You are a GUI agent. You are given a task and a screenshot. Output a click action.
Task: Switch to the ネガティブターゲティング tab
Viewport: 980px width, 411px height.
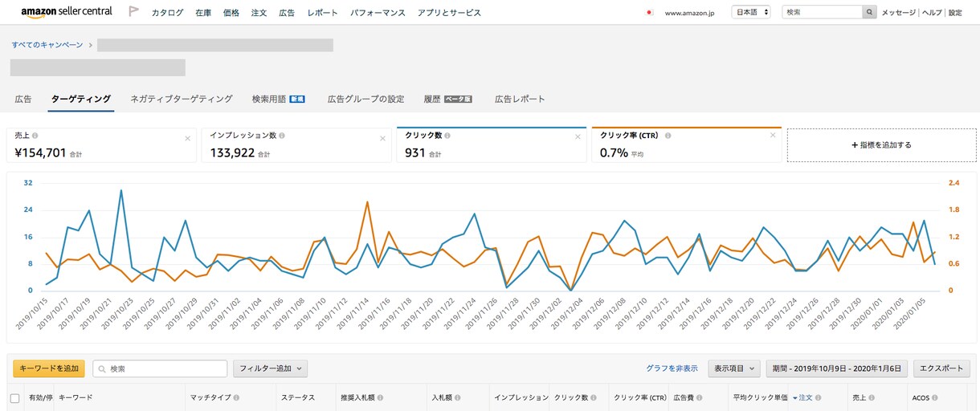pos(182,99)
